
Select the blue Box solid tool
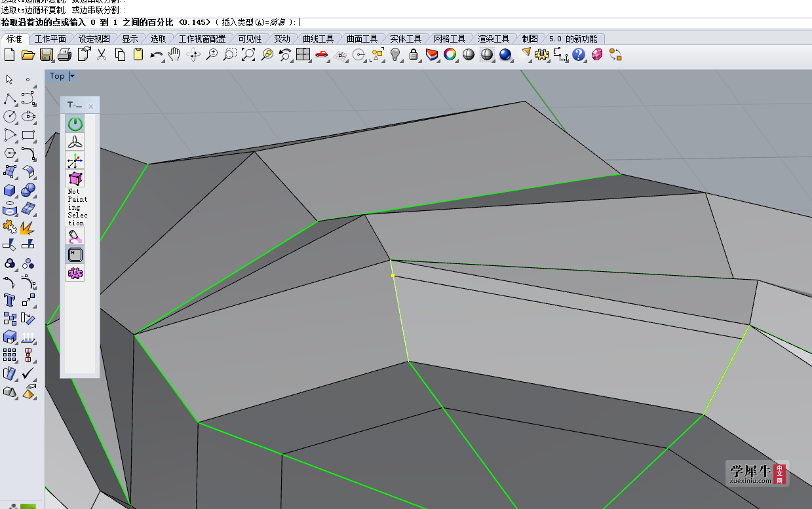(10, 191)
